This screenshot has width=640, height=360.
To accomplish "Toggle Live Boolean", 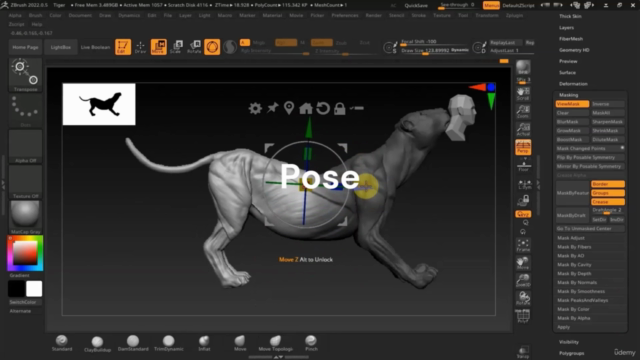I will [x=95, y=47].
